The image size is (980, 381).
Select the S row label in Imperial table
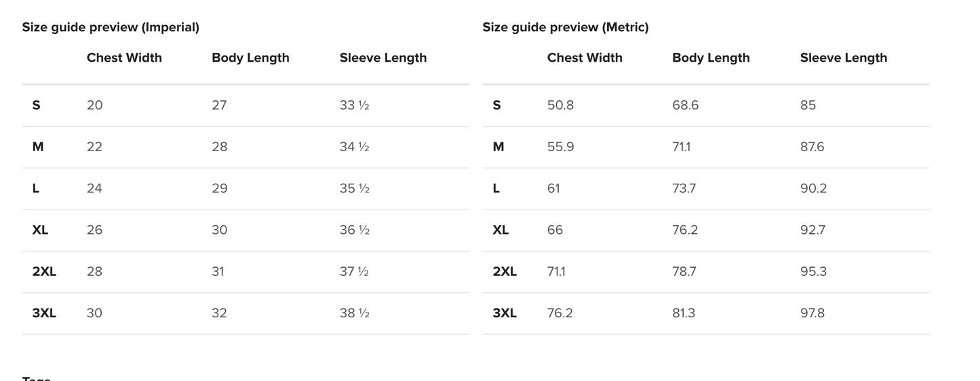coord(36,105)
